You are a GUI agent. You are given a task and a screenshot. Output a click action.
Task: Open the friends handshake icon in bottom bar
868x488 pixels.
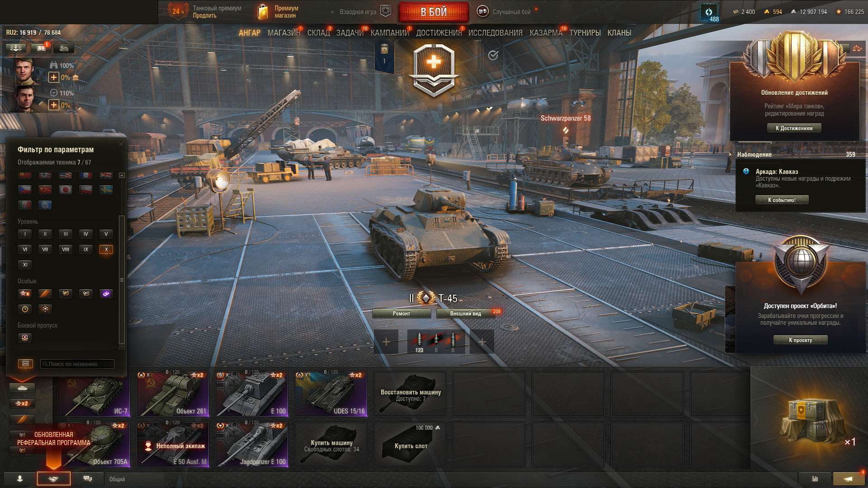(53, 479)
